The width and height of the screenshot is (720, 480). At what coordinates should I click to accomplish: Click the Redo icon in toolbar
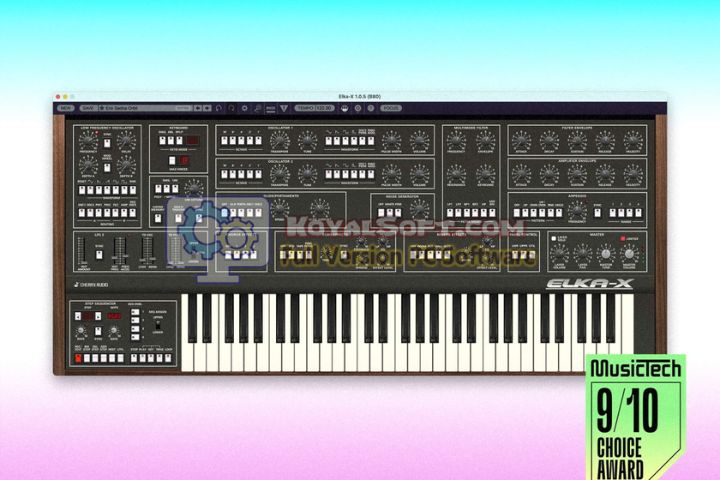click(232, 108)
